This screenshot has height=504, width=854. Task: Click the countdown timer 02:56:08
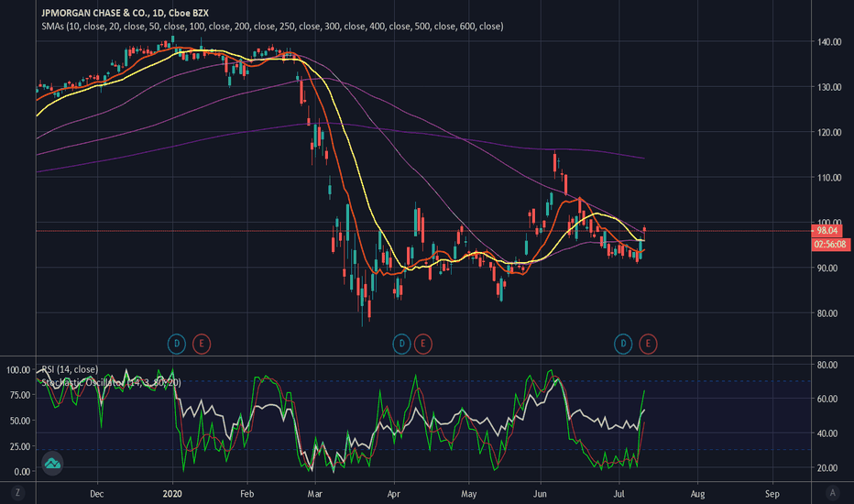point(830,245)
